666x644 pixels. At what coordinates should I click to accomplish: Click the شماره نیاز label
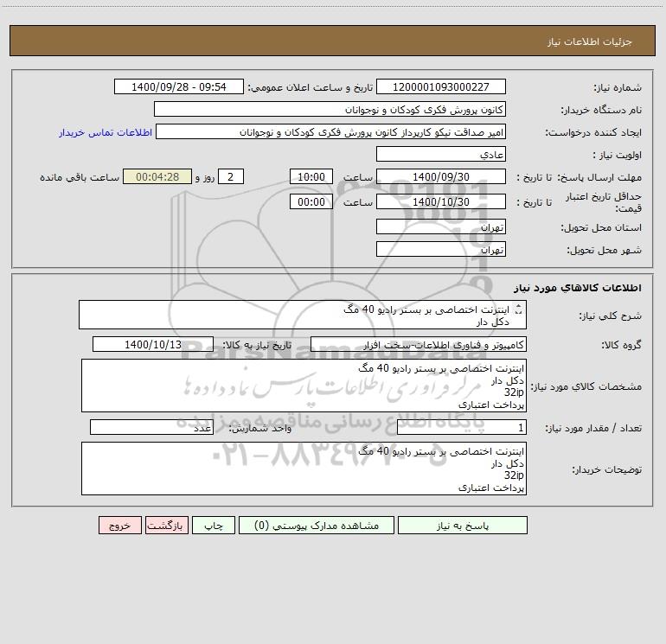click(618, 88)
